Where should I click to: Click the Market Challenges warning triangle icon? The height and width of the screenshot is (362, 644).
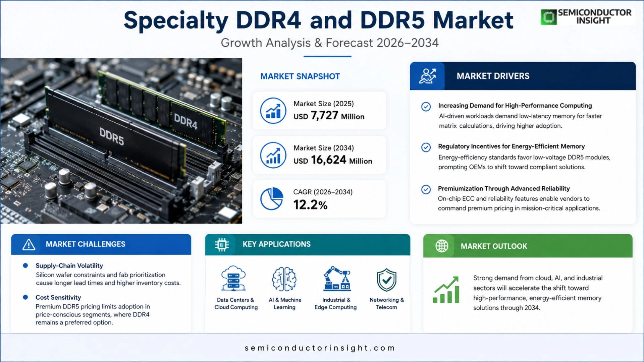coord(29,245)
